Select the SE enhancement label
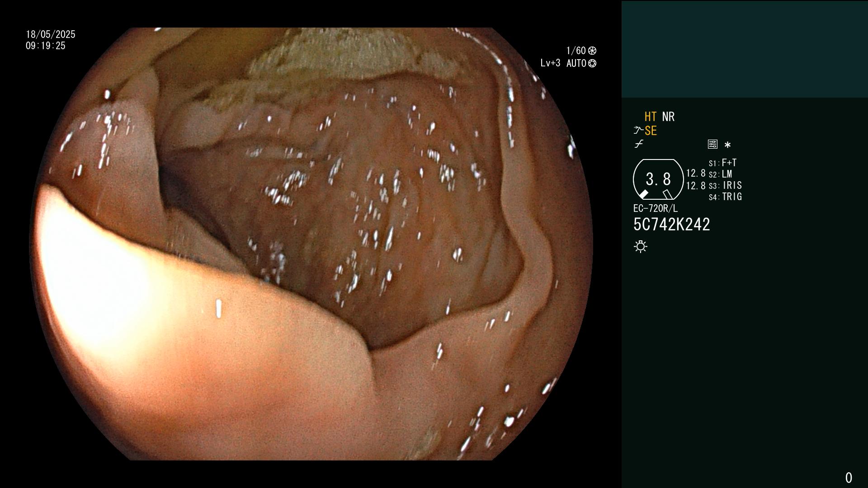This screenshot has height=488, width=868. 651,131
